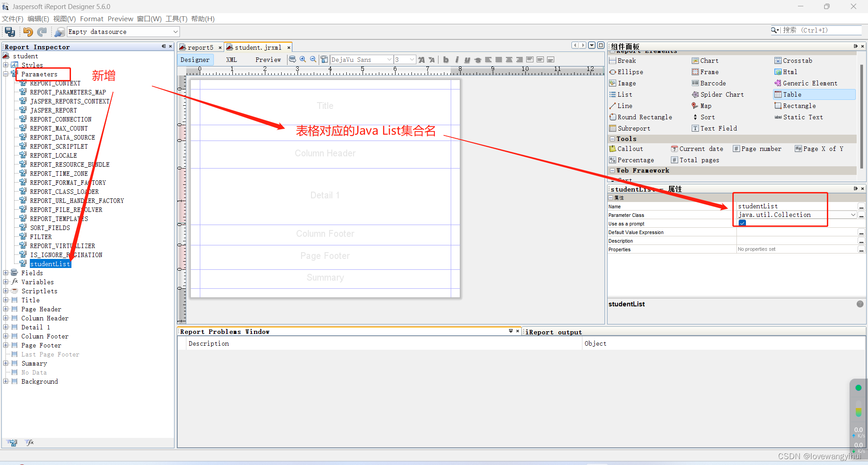The height and width of the screenshot is (465, 868).
Task: Select the Text Field palette element
Action: (714, 128)
